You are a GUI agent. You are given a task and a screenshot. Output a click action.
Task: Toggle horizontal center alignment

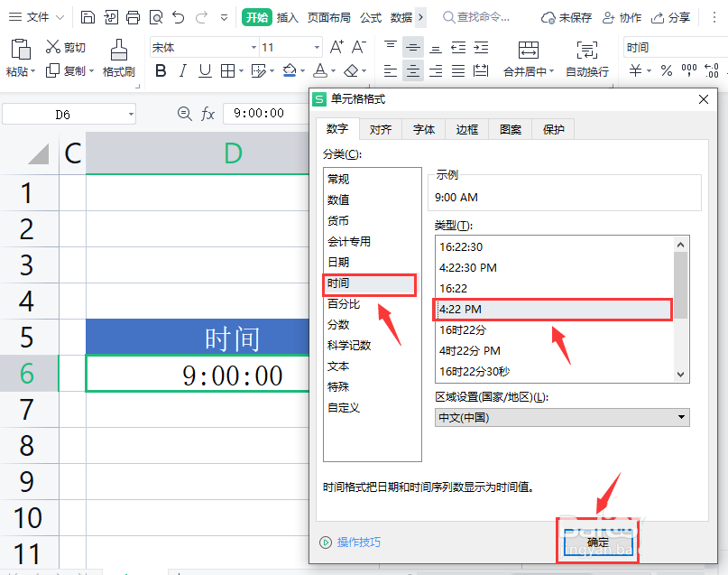tap(413, 71)
